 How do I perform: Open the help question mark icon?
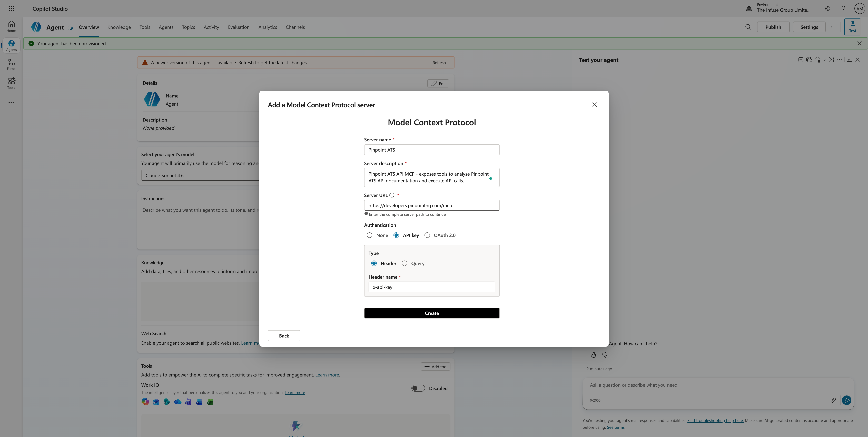[843, 8]
